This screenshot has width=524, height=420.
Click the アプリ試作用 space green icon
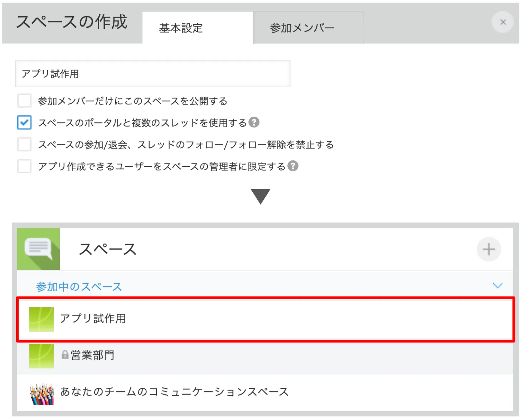(x=42, y=319)
